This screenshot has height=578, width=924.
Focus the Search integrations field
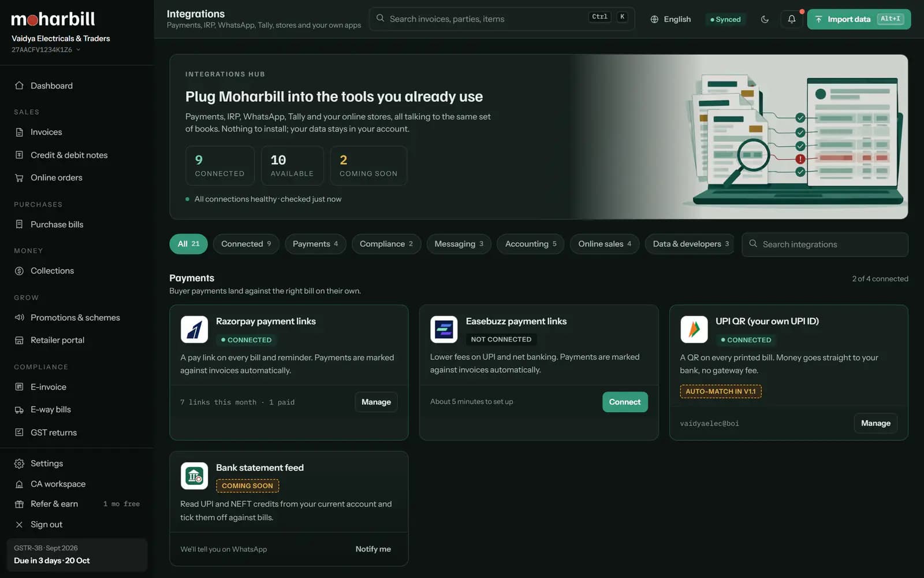tap(825, 244)
